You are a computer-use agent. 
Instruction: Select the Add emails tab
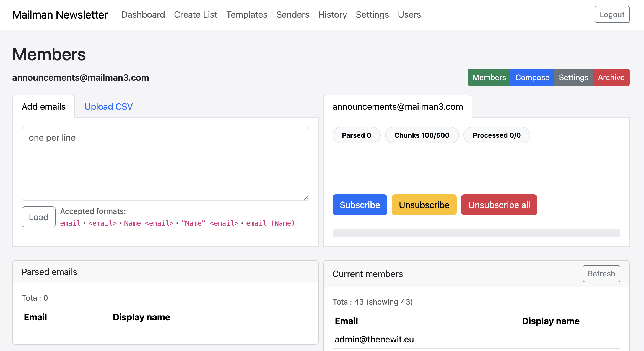(x=44, y=107)
